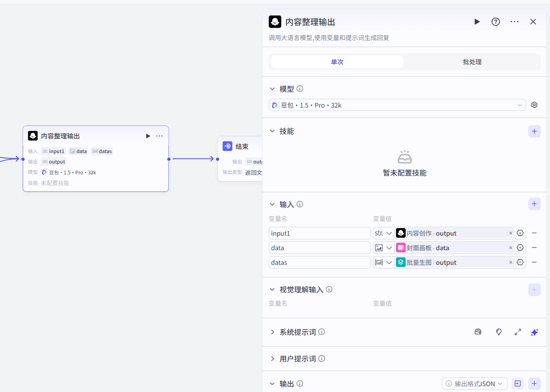Collapse the 视觉理解输入 section
550x392 pixels.
272,289
